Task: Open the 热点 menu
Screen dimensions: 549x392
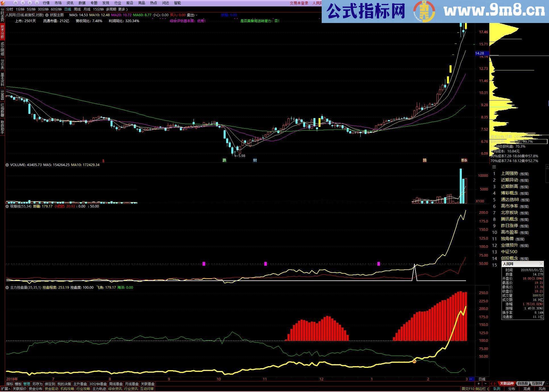Action: pyautogui.click(x=153, y=3)
